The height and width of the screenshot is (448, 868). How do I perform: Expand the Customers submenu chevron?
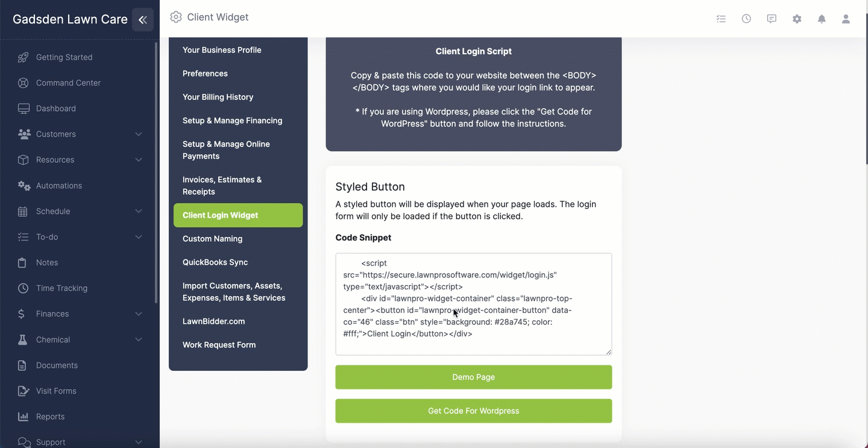pos(139,134)
